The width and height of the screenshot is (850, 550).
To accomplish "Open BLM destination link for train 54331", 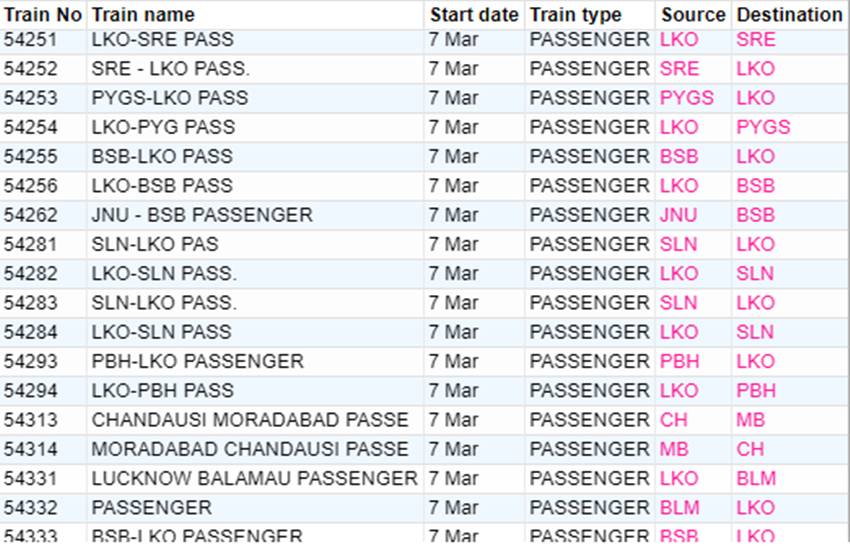I will tap(756, 479).
